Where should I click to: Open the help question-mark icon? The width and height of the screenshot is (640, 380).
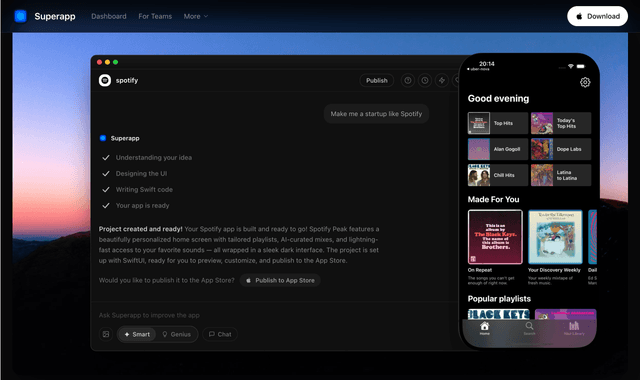408,80
